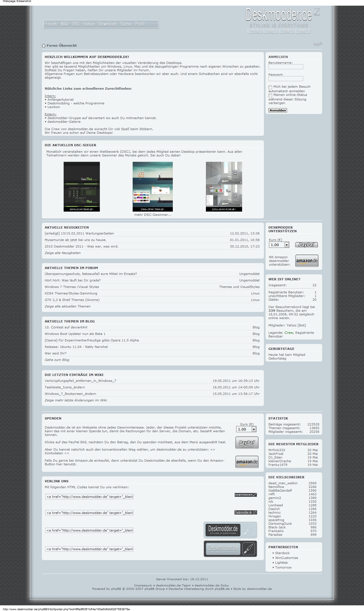Click the deskmodder.de Doku footer link
The image size is (364, 611).
(x=212, y=586)
